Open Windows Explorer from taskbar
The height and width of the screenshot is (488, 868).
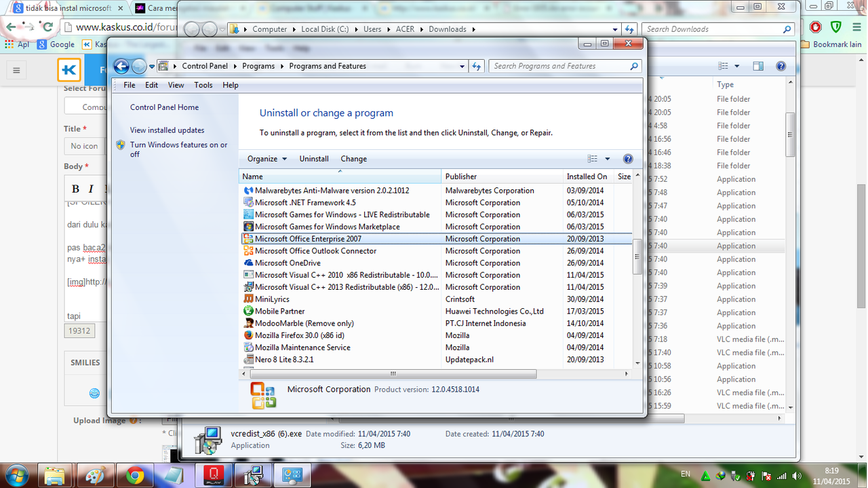[56, 474]
